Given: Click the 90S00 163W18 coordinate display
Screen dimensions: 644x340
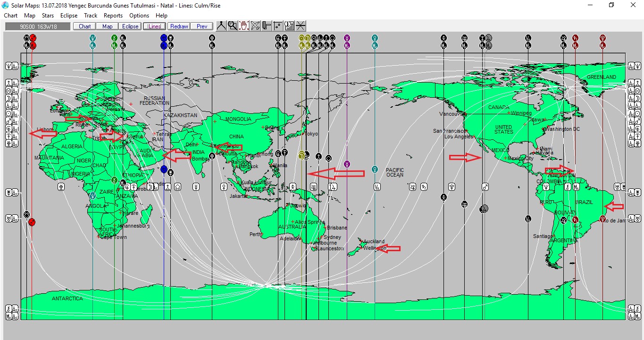Looking at the screenshot, I should 37,26.
